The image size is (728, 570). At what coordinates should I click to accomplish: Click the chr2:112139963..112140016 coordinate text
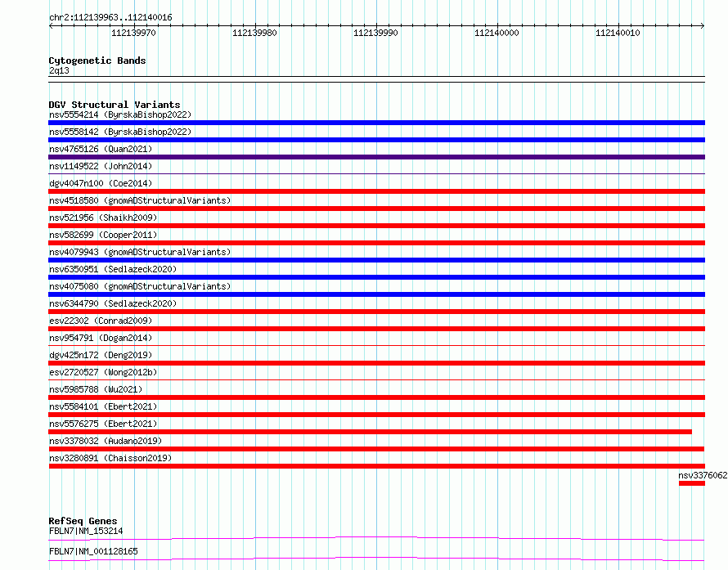pyautogui.click(x=110, y=18)
